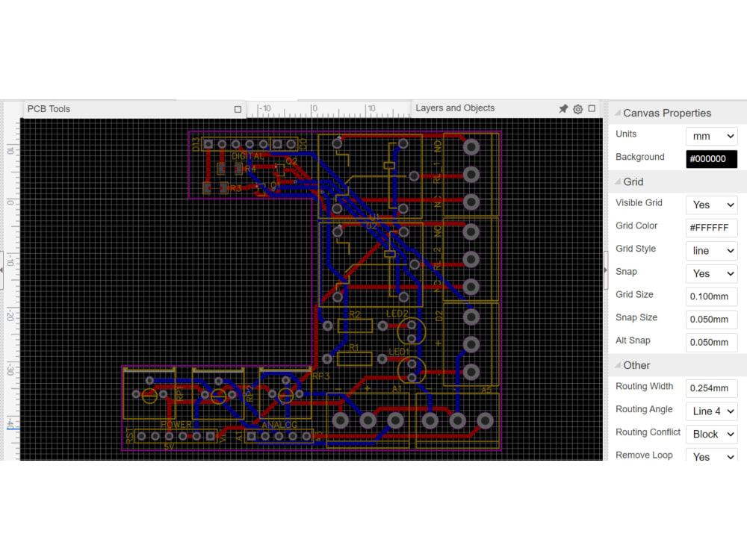
Task: Pin the Layers and Objects panel
Action: [x=563, y=108]
